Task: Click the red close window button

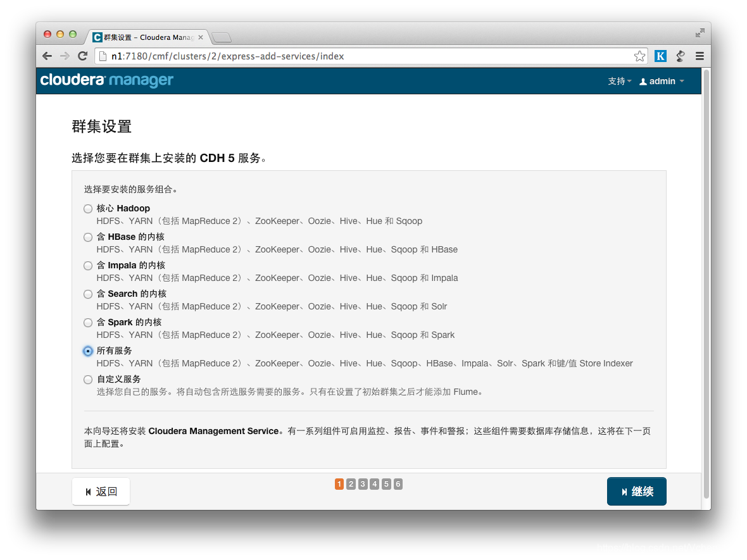Action: click(47, 34)
